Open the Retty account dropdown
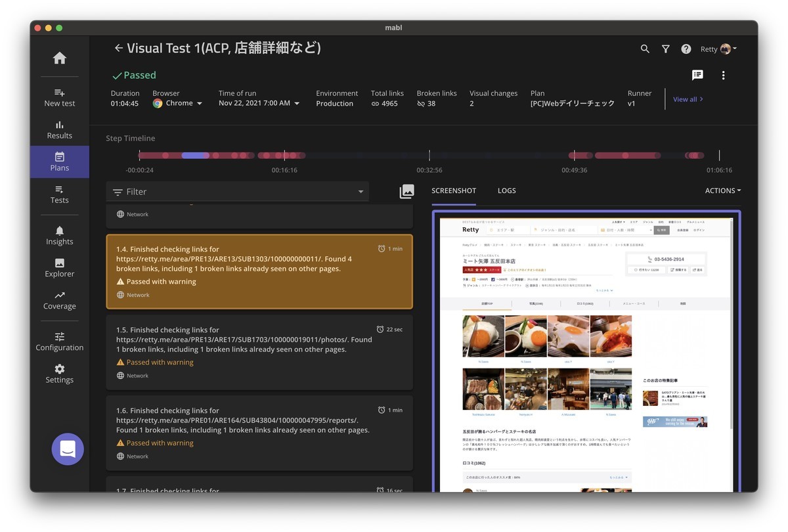Screen dimensions: 788x532 (718, 49)
